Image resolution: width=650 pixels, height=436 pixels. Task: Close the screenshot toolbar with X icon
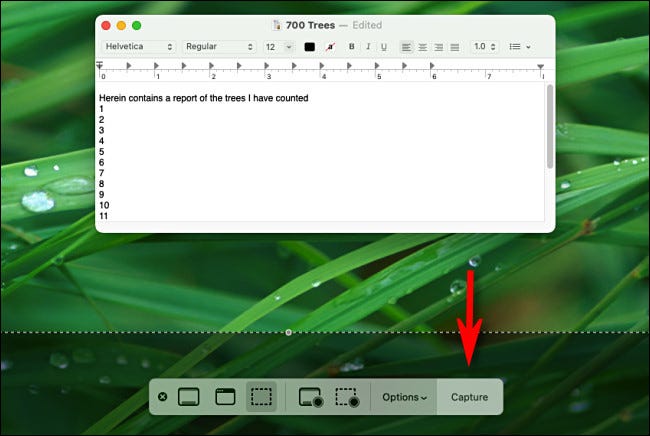coord(163,397)
